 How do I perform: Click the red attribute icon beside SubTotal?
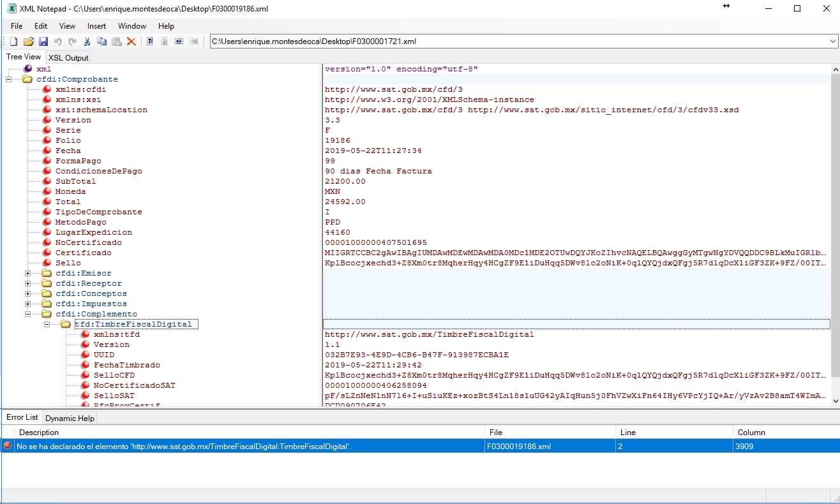[x=47, y=181]
